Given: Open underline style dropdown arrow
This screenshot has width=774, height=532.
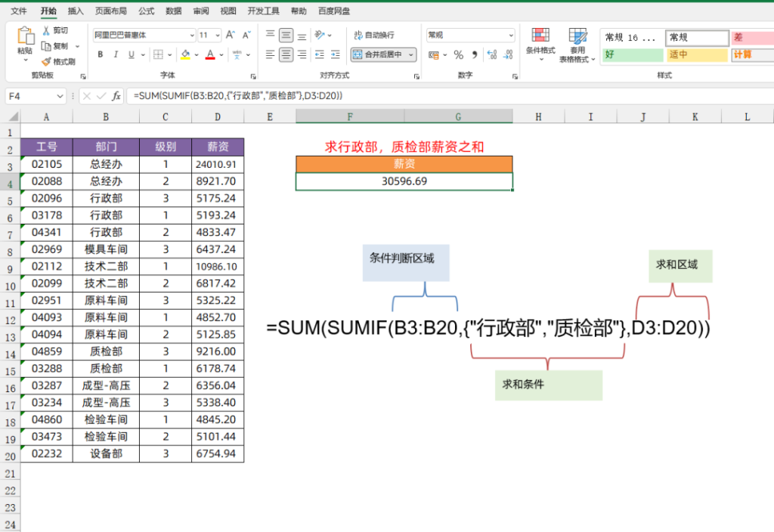Looking at the screenshot, I should tap(143, 54).
